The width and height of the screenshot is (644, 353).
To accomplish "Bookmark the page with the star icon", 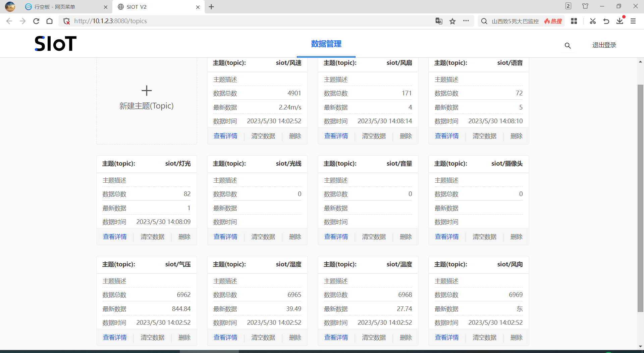I will pos(452,21).
